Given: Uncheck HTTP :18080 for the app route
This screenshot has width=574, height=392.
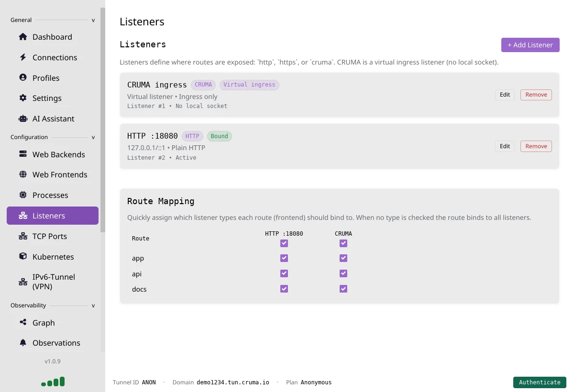Looking at the screenshot, I should click(284, 258).
